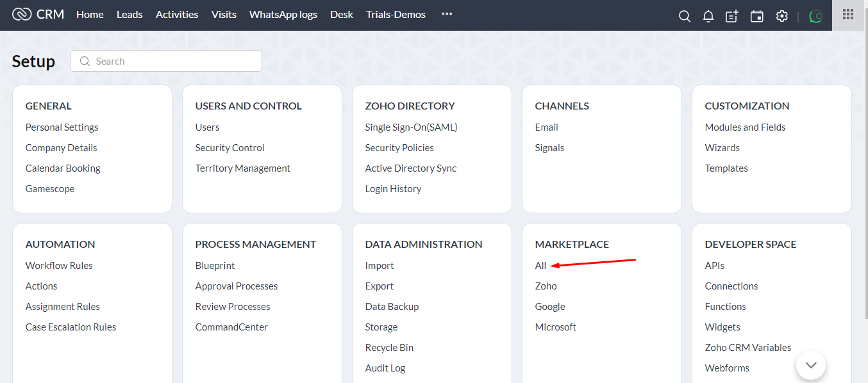Viewport: 868px width, 383px height.
Task: Expand the more modules ellipsis menu
Action: (447, 14)
